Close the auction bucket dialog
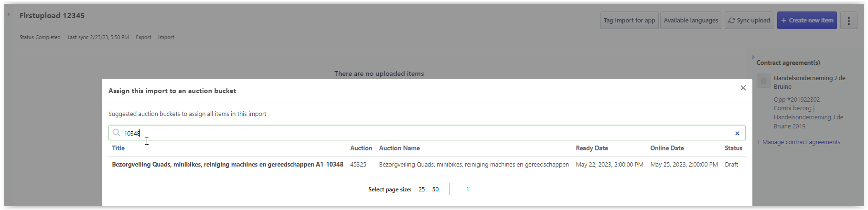Screen dimensions: 868x210 point(743,88)
